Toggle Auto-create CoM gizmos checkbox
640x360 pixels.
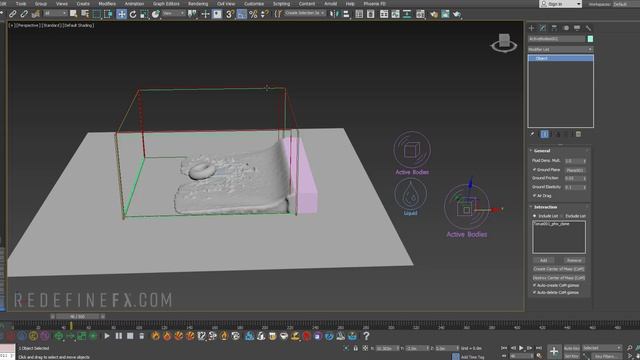point(534,285)
